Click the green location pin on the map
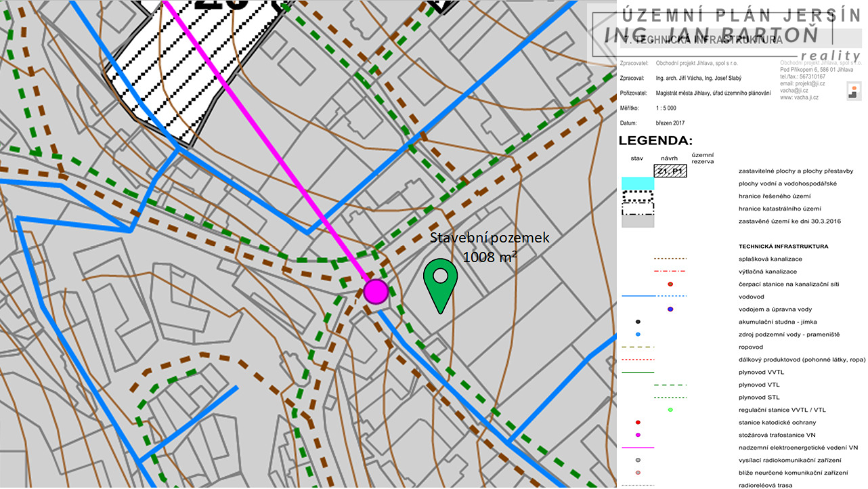This screenshot has width=868, height=489. coord(440,284)
